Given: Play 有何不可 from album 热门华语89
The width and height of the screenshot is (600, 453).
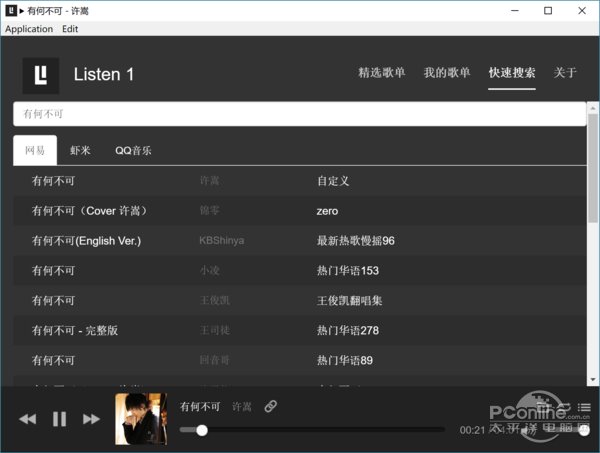Looking at the screenshot, I should click(x=53, y=360).
